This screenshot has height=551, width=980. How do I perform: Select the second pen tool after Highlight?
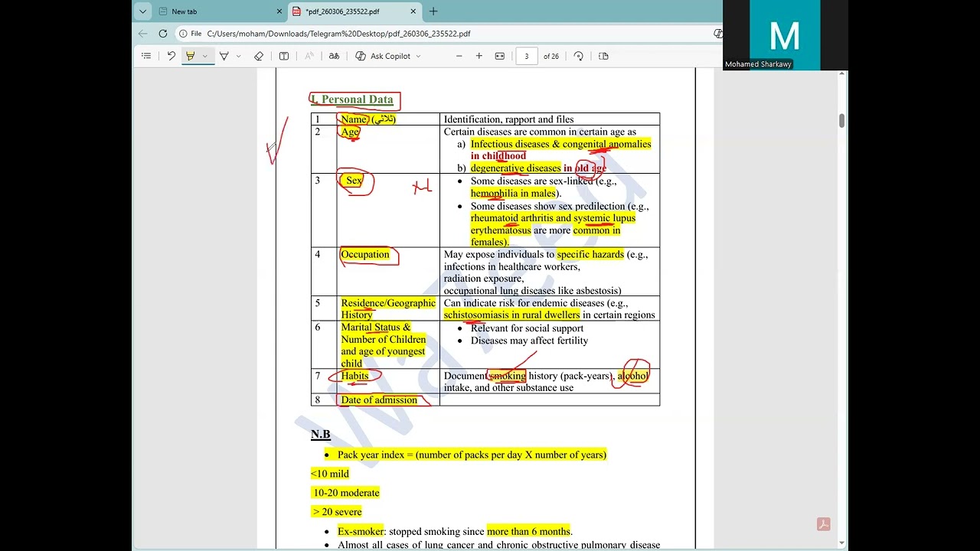(x=224, y=56)
